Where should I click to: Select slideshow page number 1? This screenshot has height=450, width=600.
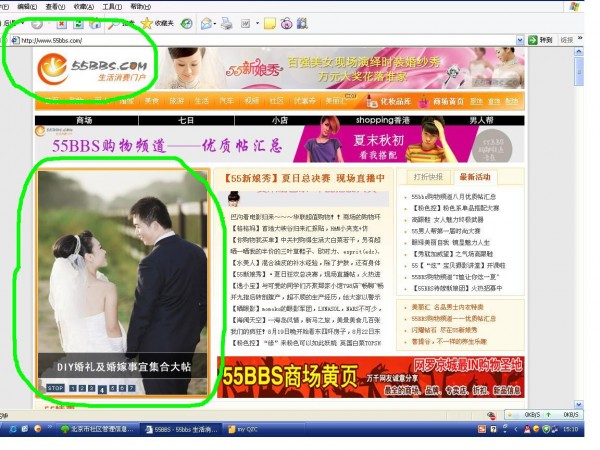pos(73,388)
